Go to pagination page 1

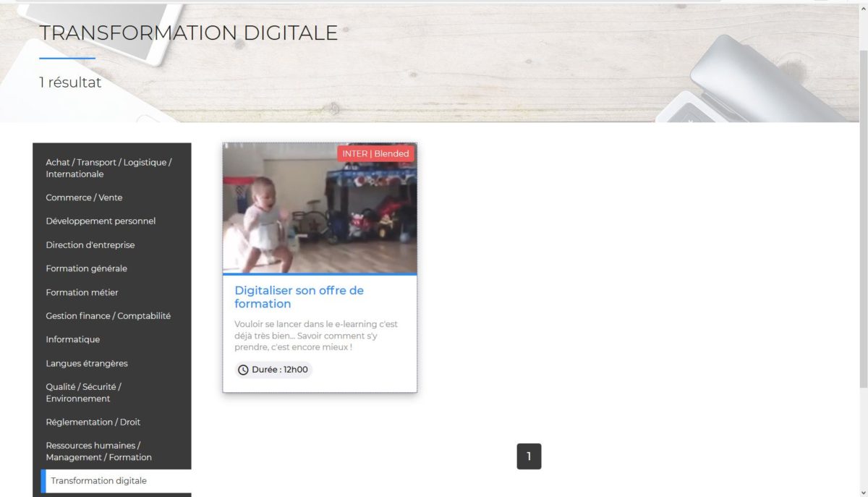pos(529,456)
